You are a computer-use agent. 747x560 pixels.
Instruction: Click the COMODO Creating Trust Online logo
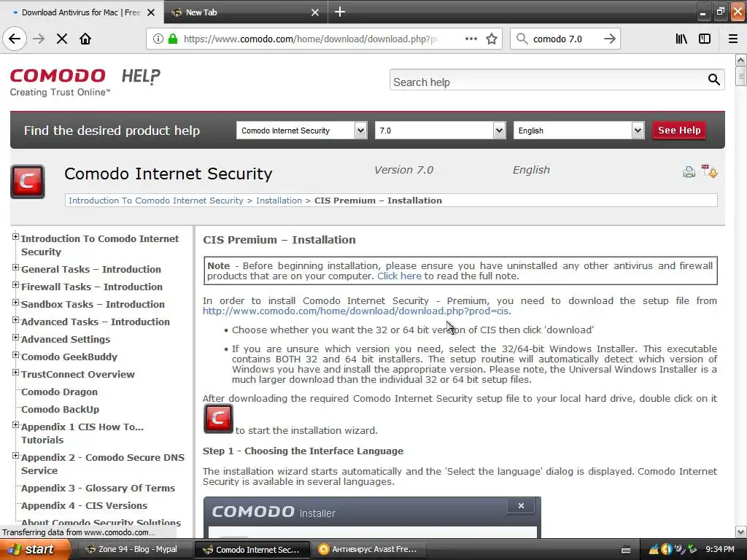click(60, 82)
